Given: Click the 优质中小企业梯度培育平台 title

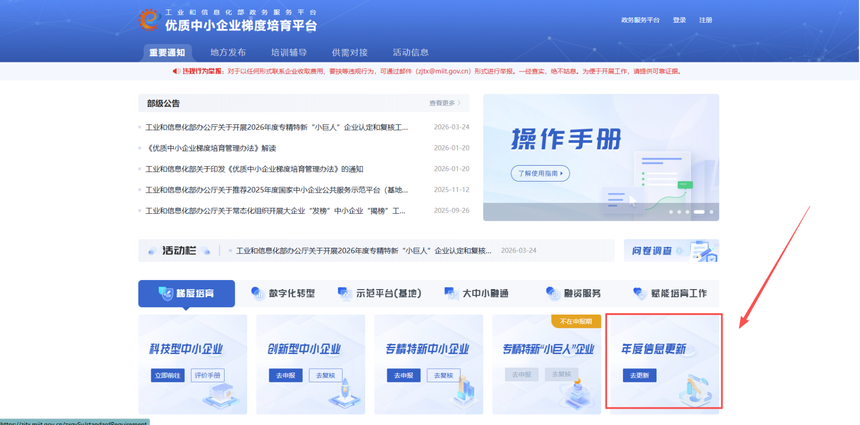Looking at the screenshot, I should click(241, 25).
